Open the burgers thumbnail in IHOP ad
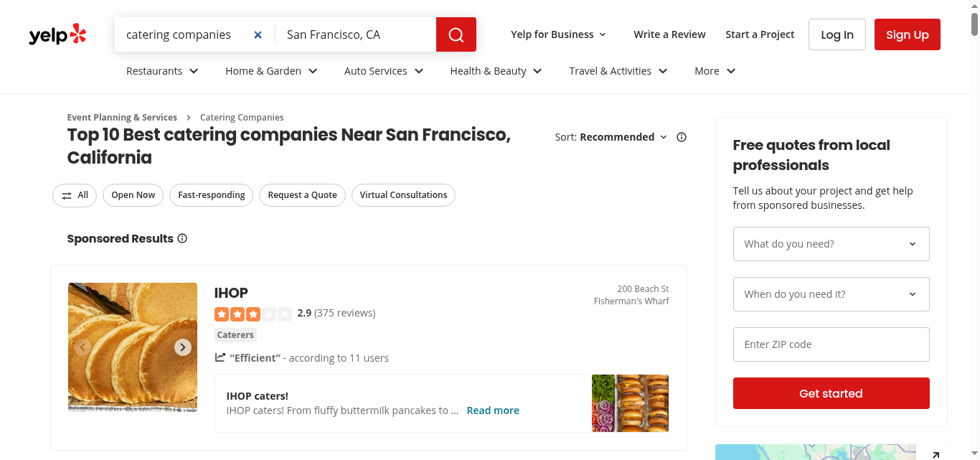 pos(630,403)
